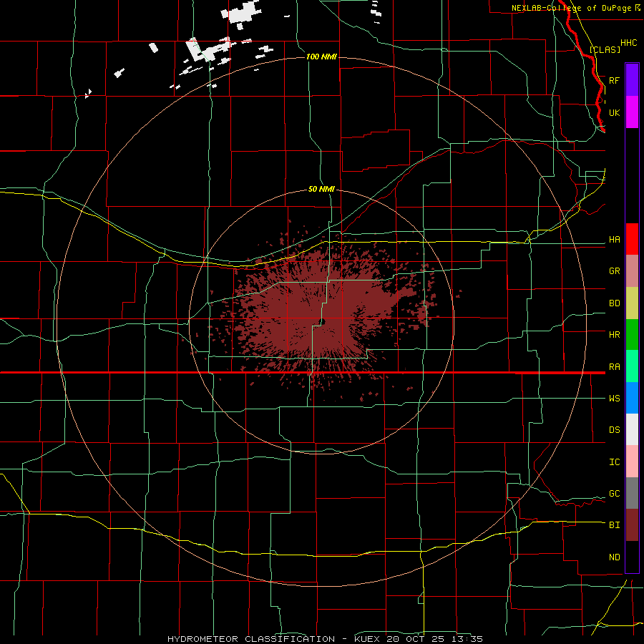Click the 100 NMI range ring label
Screen dimensions: 644x644
[321, 57]
